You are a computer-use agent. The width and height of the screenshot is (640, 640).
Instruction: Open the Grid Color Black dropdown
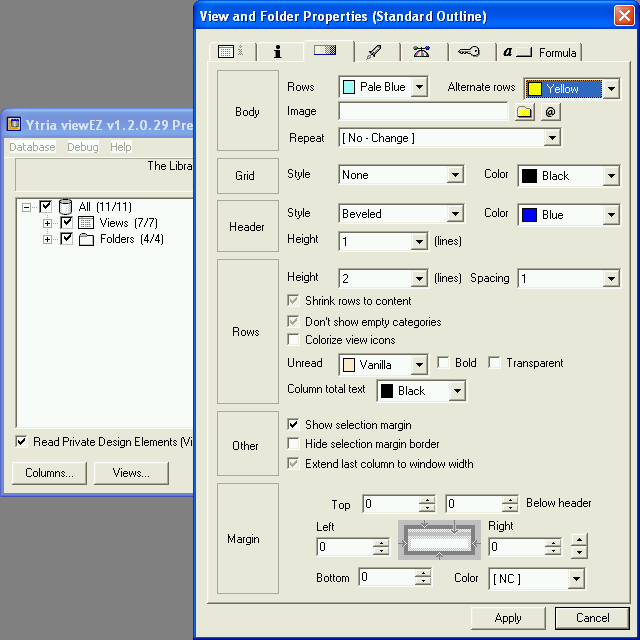coord(611,176)
